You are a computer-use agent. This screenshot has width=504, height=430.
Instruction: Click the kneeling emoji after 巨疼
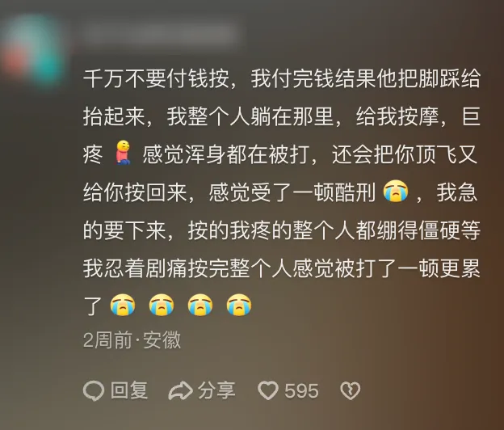tap(123, 153)
